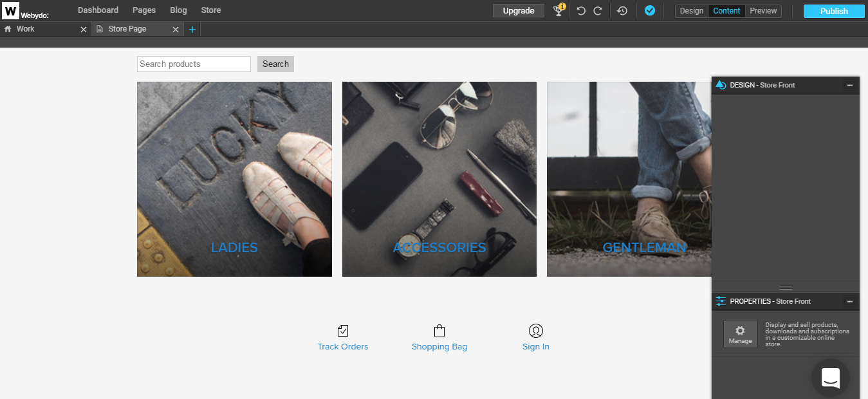Collapse the Properties - Store Front panel

coord(850,301)
